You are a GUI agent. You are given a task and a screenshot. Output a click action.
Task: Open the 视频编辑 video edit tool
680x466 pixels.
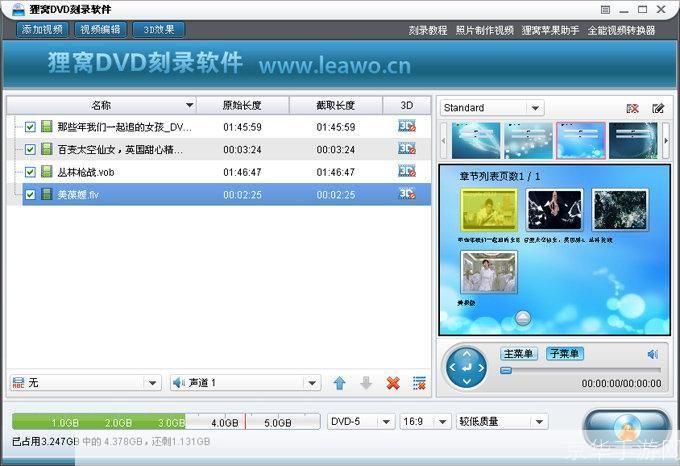(x=100, y=29)
